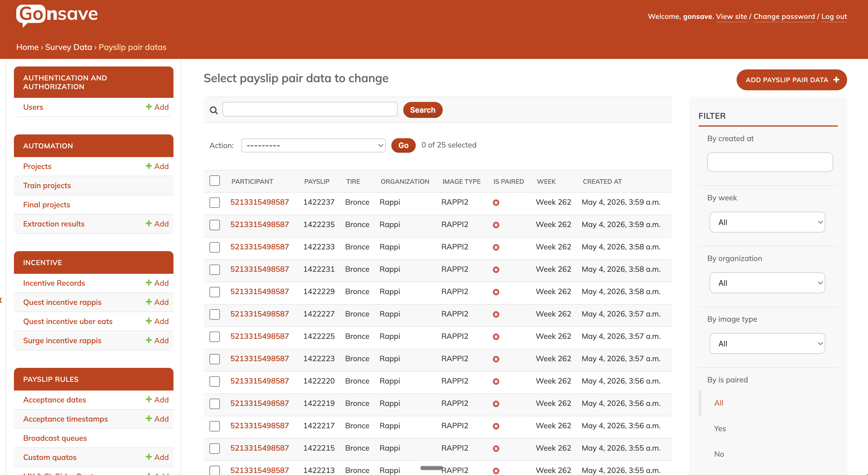Check the row checkbox for payslip 1422227
Viewport: 868px width, 475px height.
click(x=215, y=314)
